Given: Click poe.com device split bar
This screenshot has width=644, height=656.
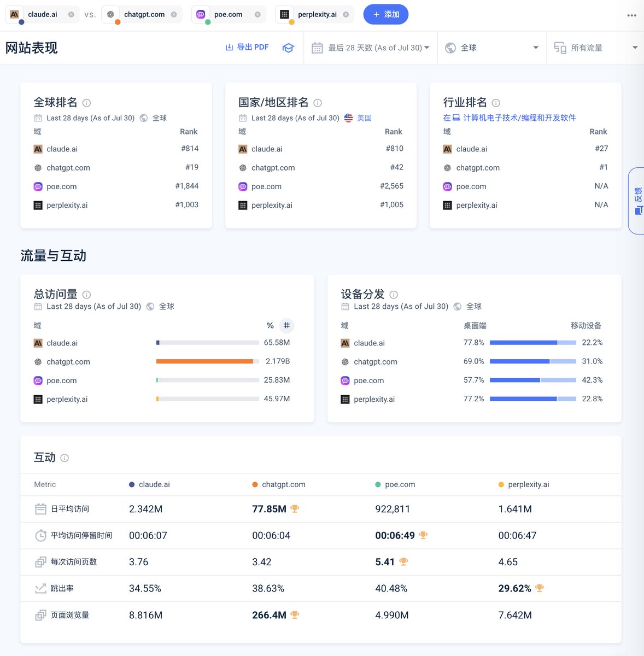Looking at the screenshot, I should pyautogui.click(x=533, y=380).
